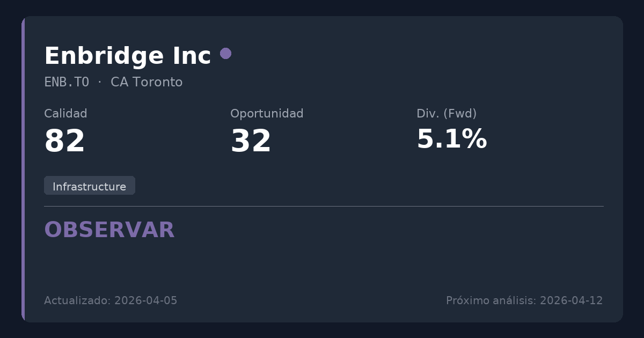The image size is (644, 338).
Task: Select the Calidad metric label
Action: 65,114
